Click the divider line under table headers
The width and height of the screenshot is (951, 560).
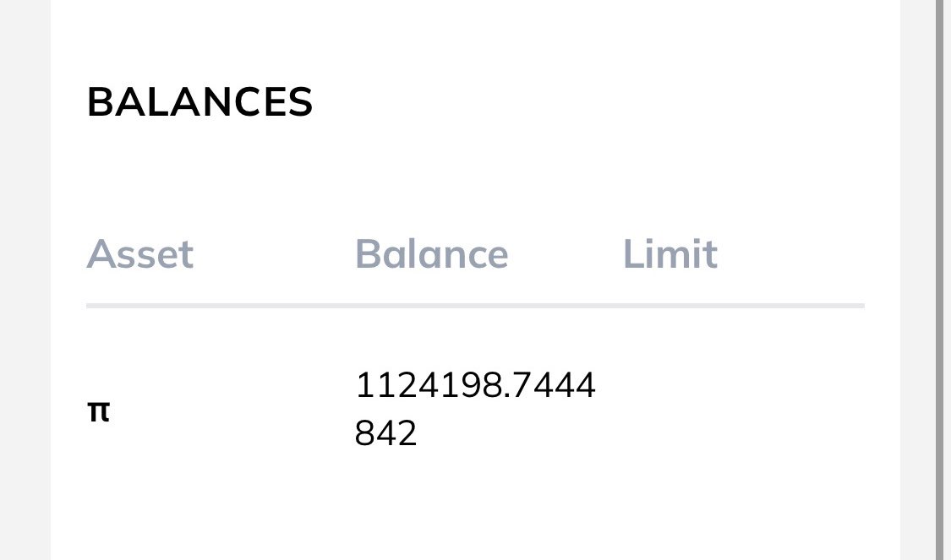[475, 304]
